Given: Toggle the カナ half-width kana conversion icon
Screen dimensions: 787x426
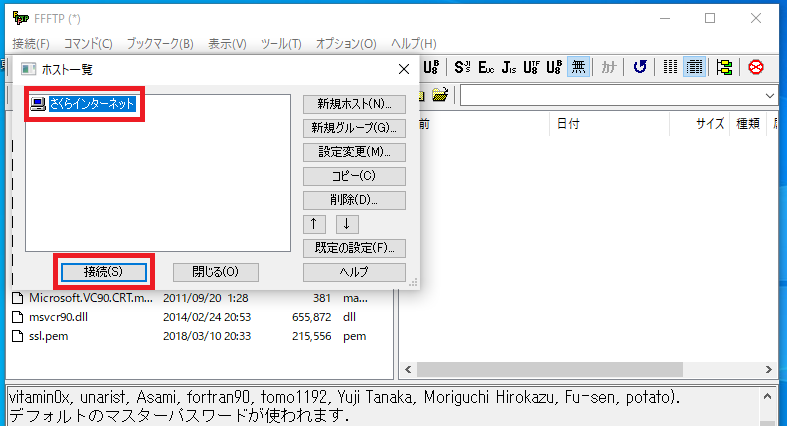Looking at the screenshot, I should tap(608, 67).
